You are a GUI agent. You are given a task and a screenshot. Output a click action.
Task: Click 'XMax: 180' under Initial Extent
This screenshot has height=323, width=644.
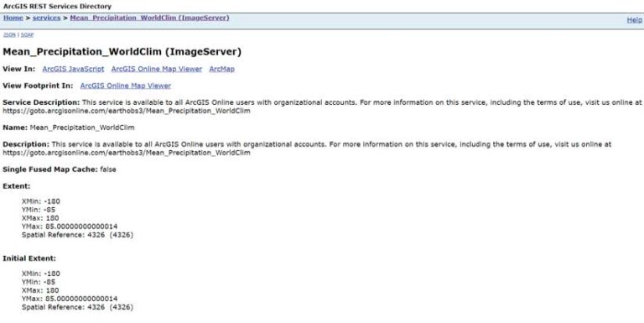pos(40,290)
